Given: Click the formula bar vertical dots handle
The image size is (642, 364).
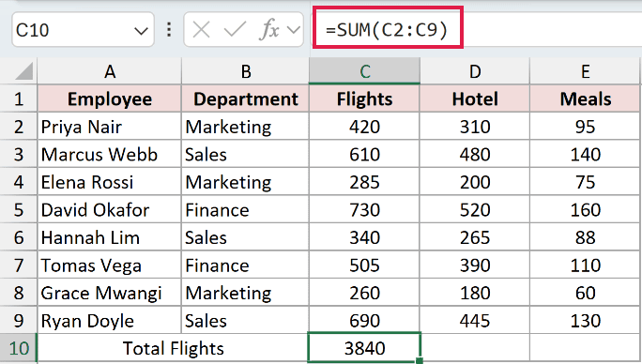Looking at the screenshot, I should [169, 29].
